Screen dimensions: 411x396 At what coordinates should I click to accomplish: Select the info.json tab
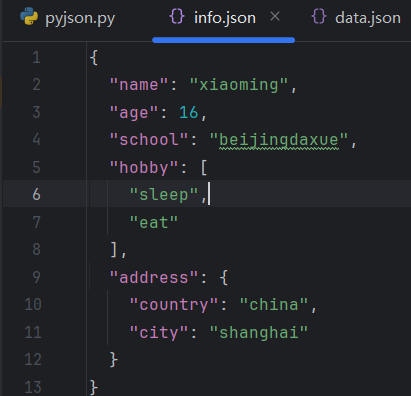point(225,18)
